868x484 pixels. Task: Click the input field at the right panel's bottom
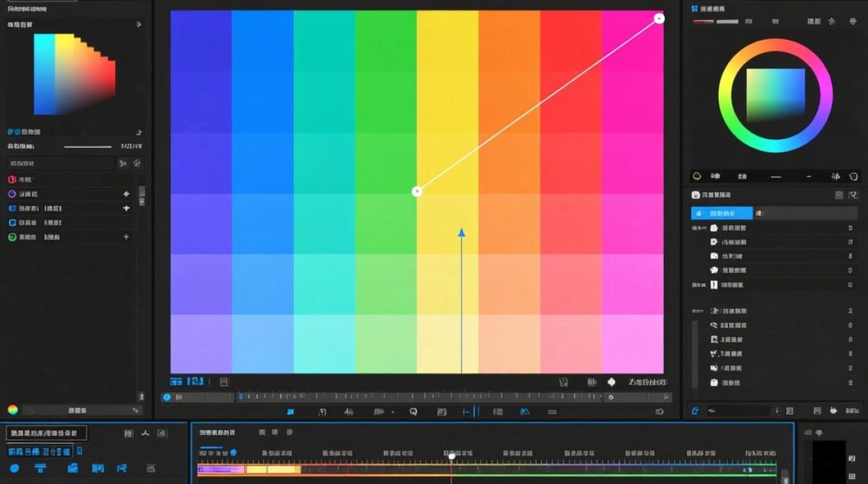pos(739,410)
